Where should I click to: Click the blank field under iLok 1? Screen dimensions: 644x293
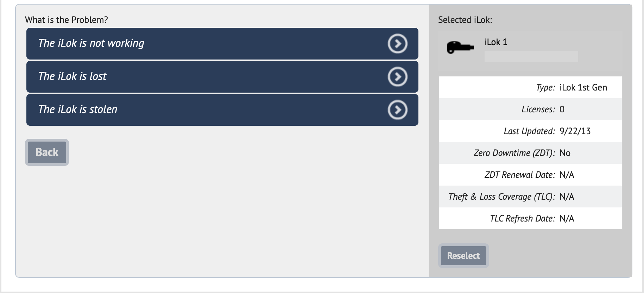(x=531, y=57)
